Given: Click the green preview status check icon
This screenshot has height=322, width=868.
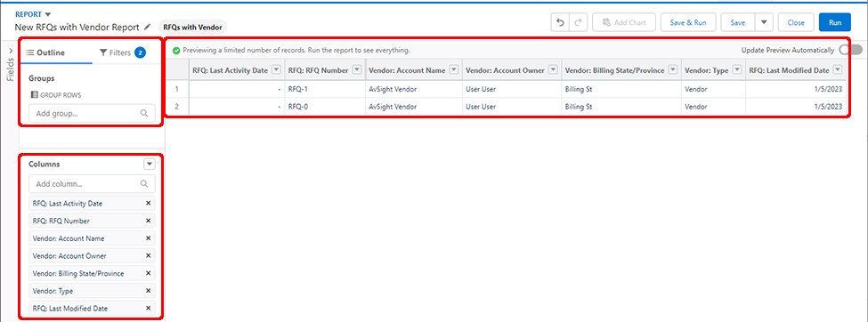Looking at the screenshot, I should click(x=176, y=51).
